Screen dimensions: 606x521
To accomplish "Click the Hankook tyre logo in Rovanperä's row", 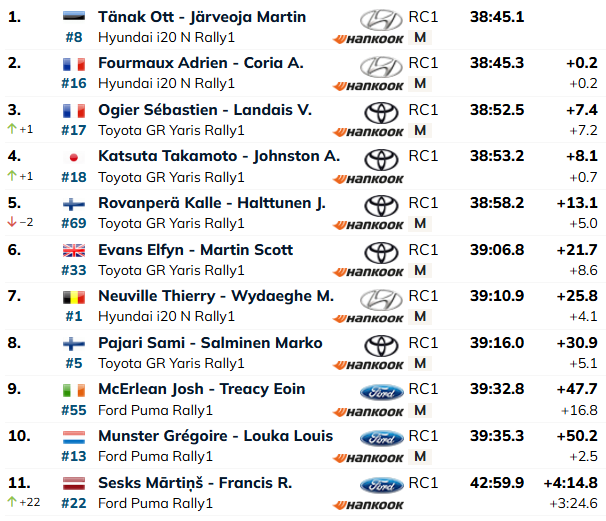I will click(368, 225).
